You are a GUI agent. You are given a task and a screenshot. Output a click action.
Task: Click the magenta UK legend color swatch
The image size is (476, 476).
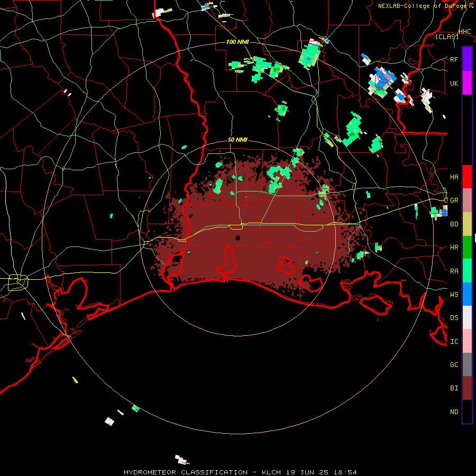click(467, 83)
